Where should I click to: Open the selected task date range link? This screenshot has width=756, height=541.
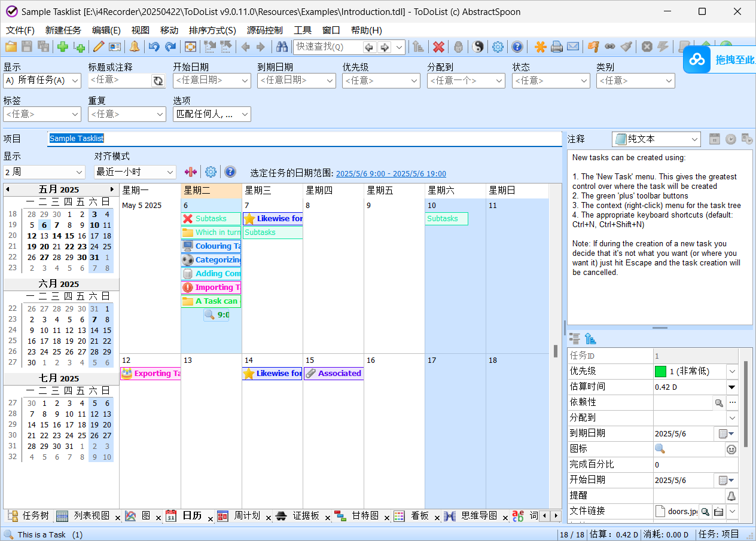click(391, 173)
